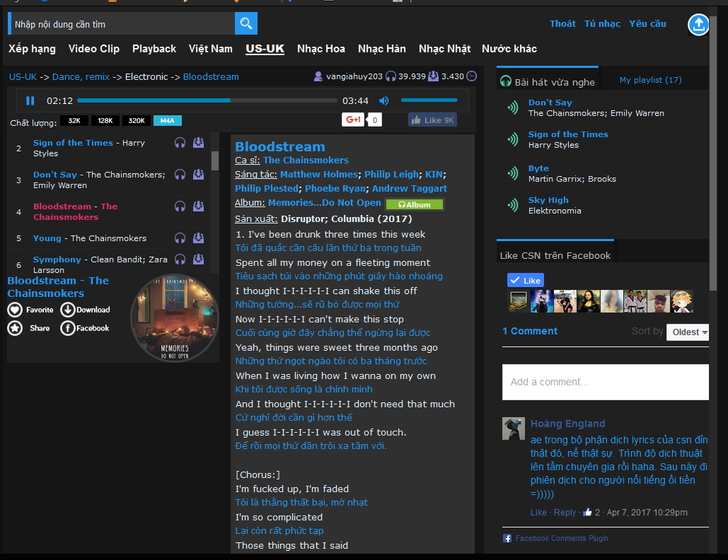Select 128K quality
Viewport: 728px width, 560px height.
click(105, 121)
